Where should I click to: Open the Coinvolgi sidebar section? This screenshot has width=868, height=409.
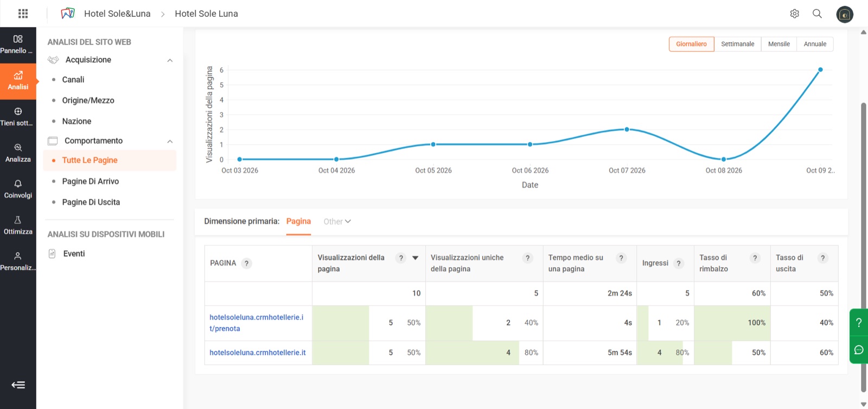tap(18, 190)
